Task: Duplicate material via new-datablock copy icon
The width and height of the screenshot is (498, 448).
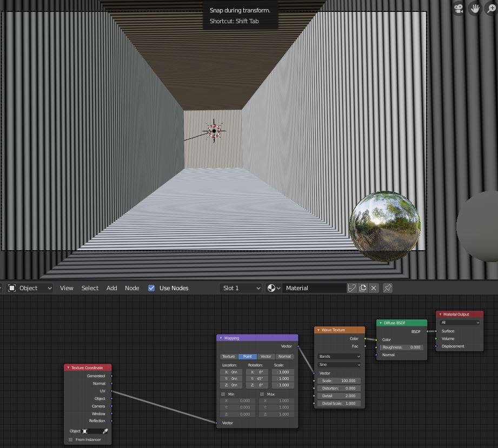Action: click(x=363, y=287)
